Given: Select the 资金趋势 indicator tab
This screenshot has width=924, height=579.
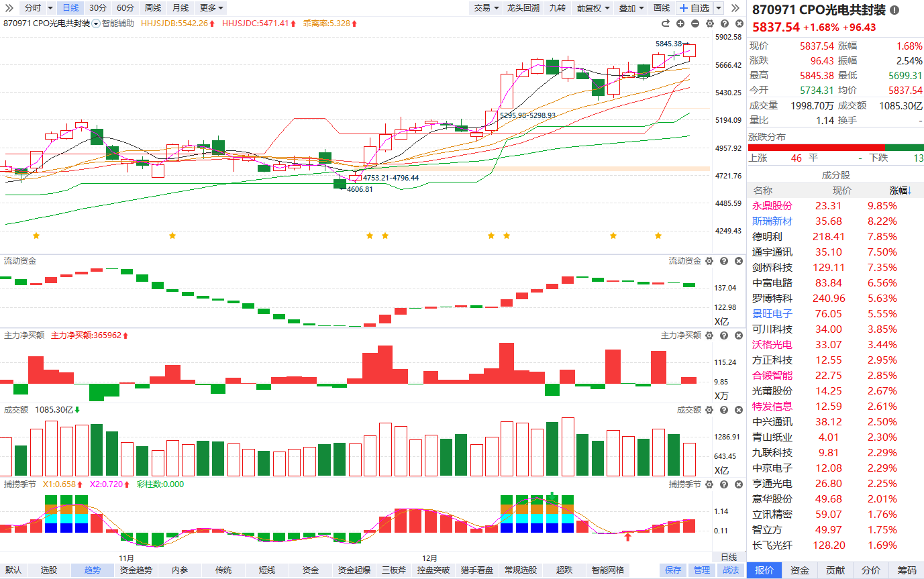Looking at the screenshot, I should point(136,570).
